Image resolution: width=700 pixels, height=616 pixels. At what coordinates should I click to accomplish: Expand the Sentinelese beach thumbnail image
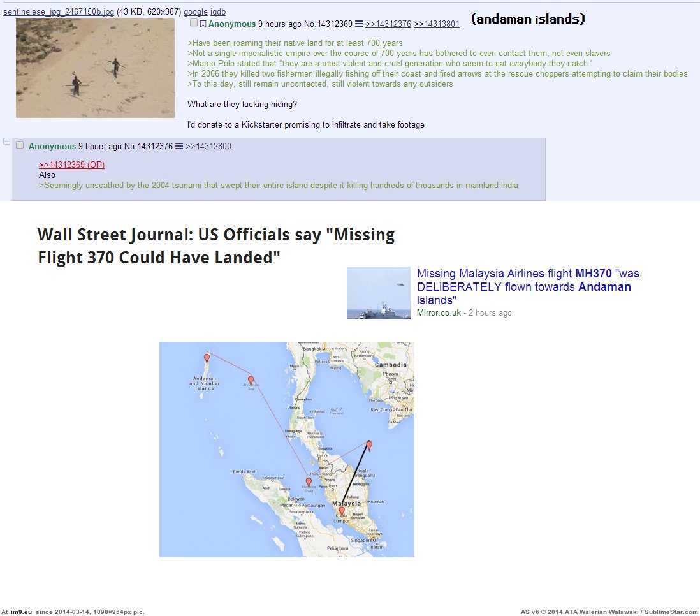click(95, 68)
